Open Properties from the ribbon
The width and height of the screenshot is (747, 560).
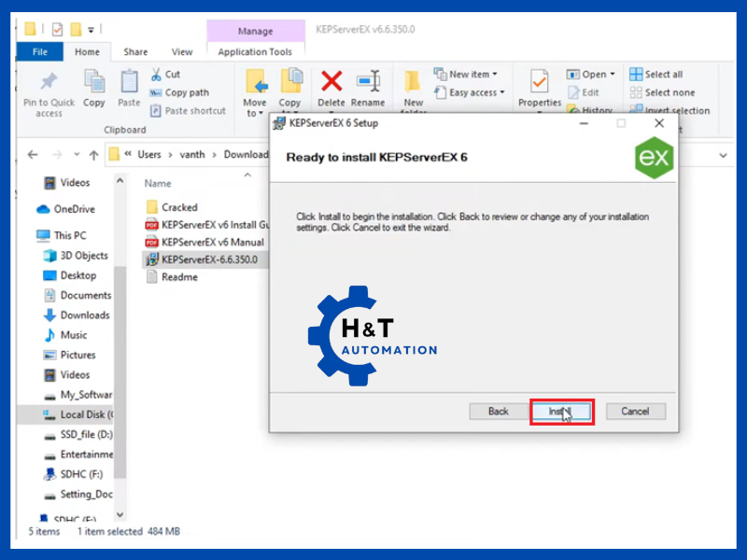[540, 84]
